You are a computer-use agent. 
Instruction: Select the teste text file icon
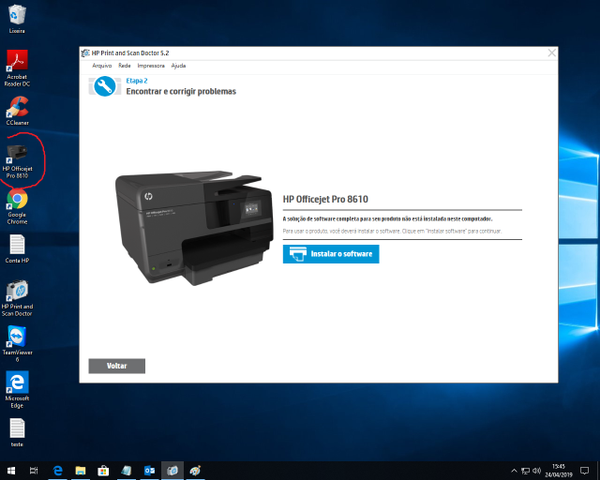(x=17, y=433)
